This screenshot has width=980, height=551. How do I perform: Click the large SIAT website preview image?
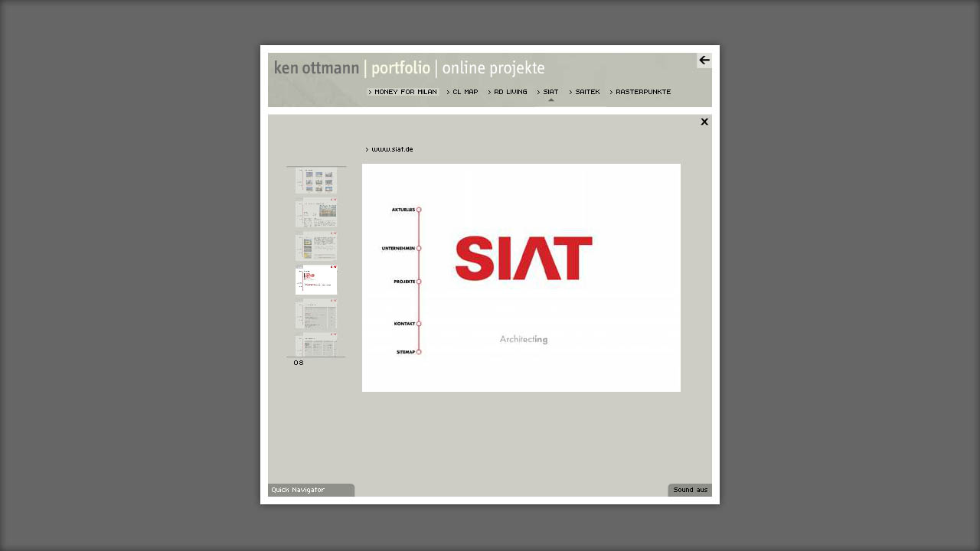pos(521,278)
